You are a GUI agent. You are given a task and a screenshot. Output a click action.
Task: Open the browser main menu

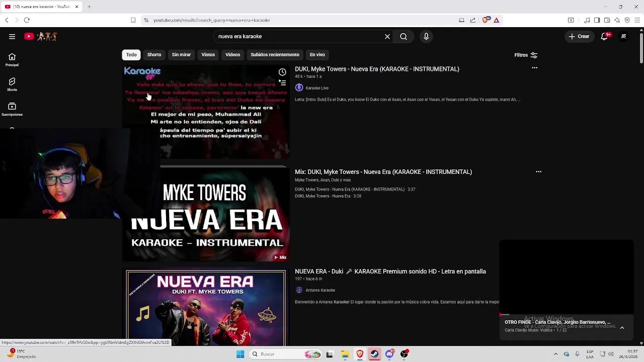(637, 20)
